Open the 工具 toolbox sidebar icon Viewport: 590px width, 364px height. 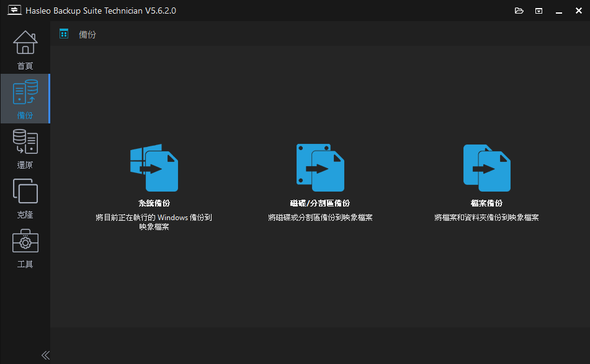pos(25,241)
